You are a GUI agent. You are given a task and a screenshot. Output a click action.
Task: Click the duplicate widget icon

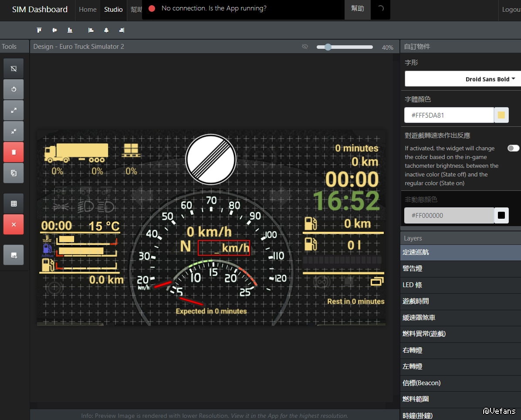14,173
